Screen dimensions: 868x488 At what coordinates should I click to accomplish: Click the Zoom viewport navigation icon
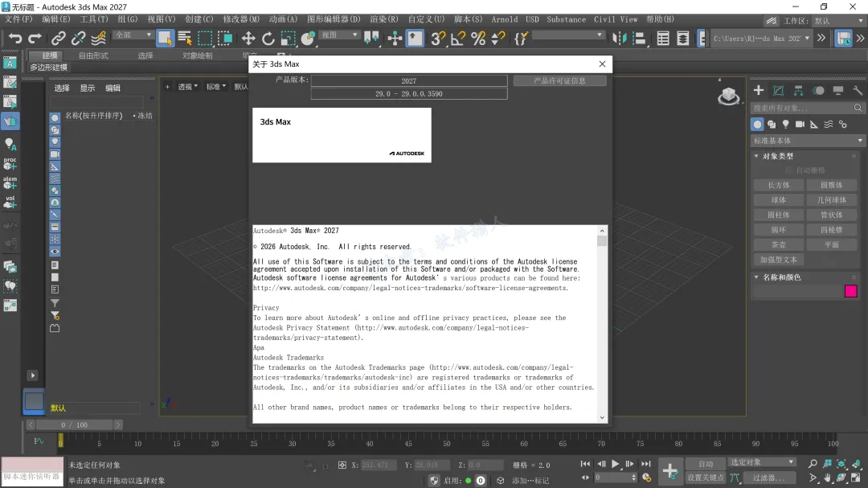coord(813,463)
